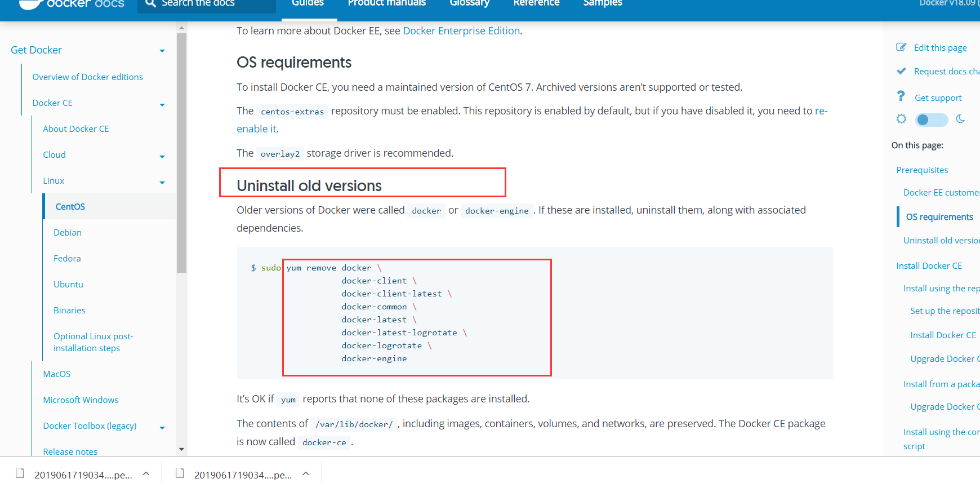Open About Docker CE page
The height and width of the screenshot is (483, 980).
(x=76, y=129)
